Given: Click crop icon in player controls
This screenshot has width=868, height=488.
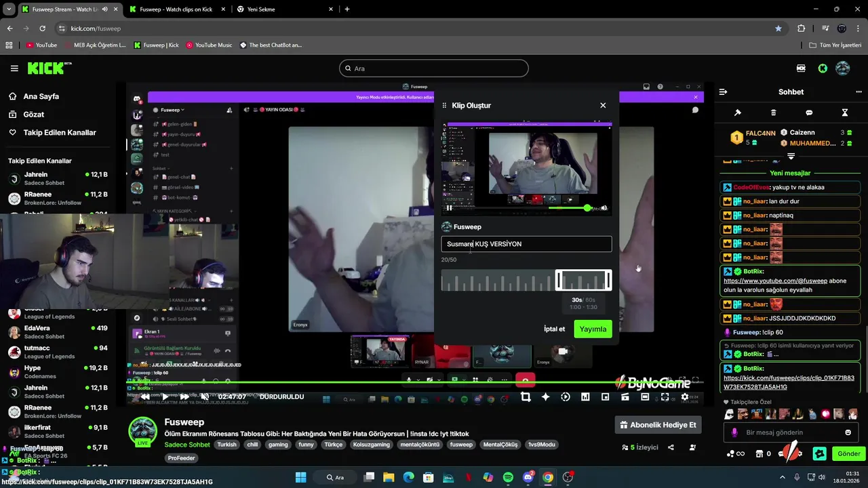Looking at the screenshot, I should (526, 397).
